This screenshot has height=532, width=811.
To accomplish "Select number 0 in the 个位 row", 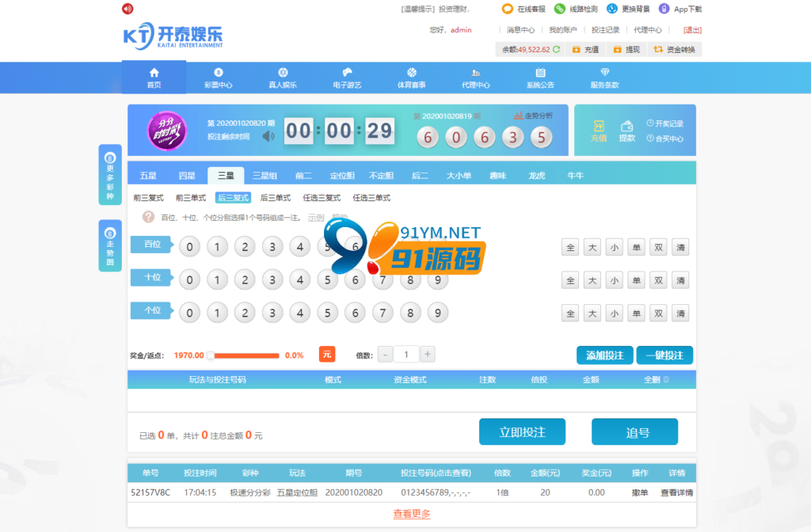I will pyautogui.click(x=189, y=313).
